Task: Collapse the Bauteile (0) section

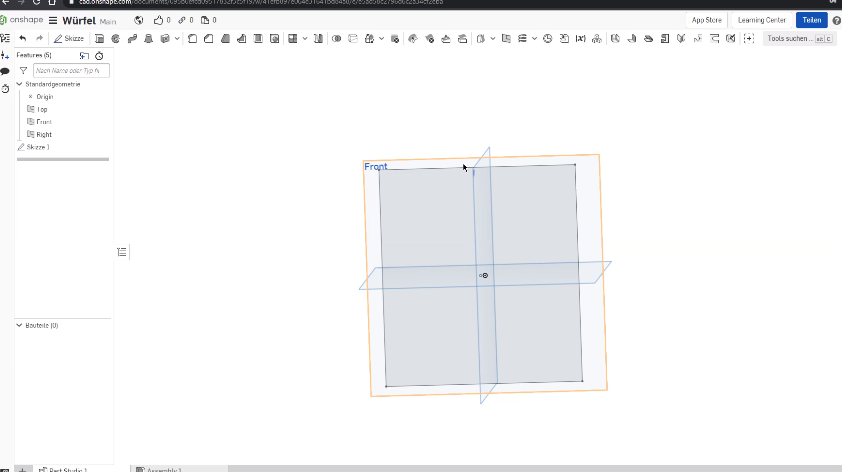Action: click(x=19, y=325)
